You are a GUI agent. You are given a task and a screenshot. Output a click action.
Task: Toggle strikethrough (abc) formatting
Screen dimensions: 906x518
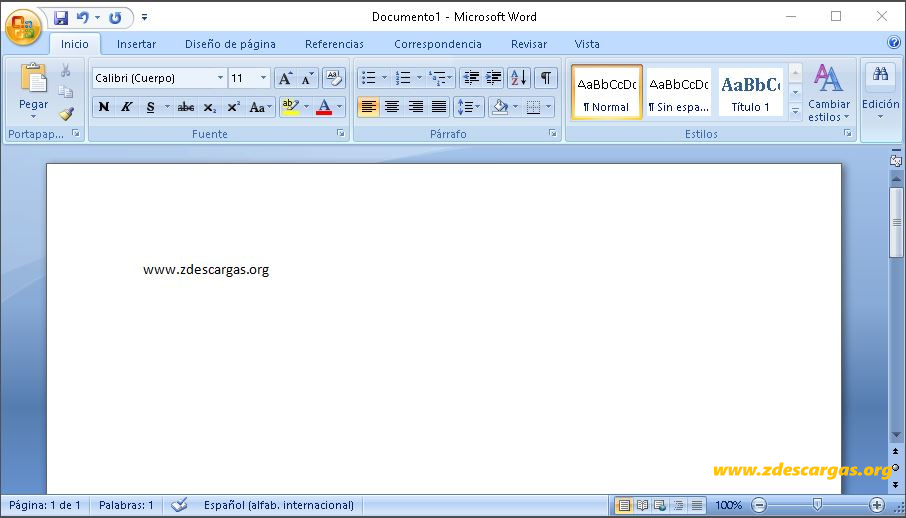185,107
